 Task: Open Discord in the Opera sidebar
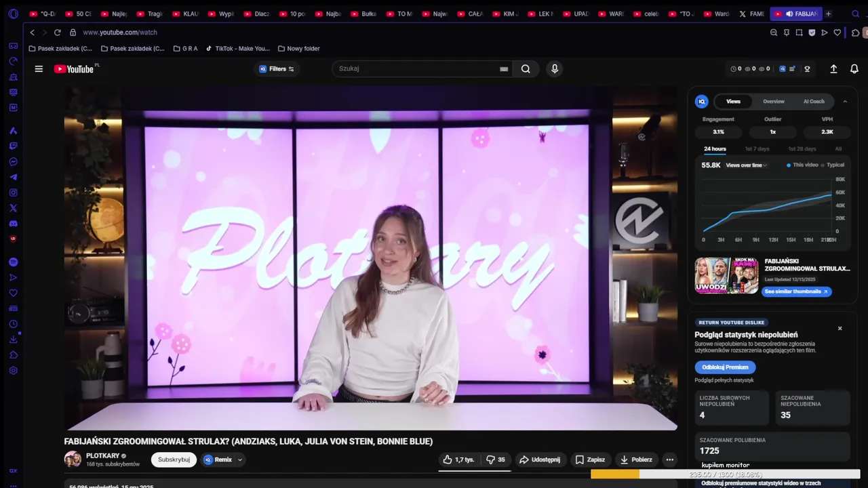tap(13, 224)
